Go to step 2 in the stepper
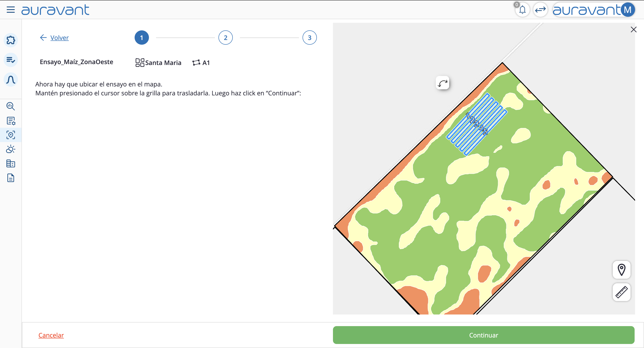Screen dimensions: 644x348 point(225,38)
